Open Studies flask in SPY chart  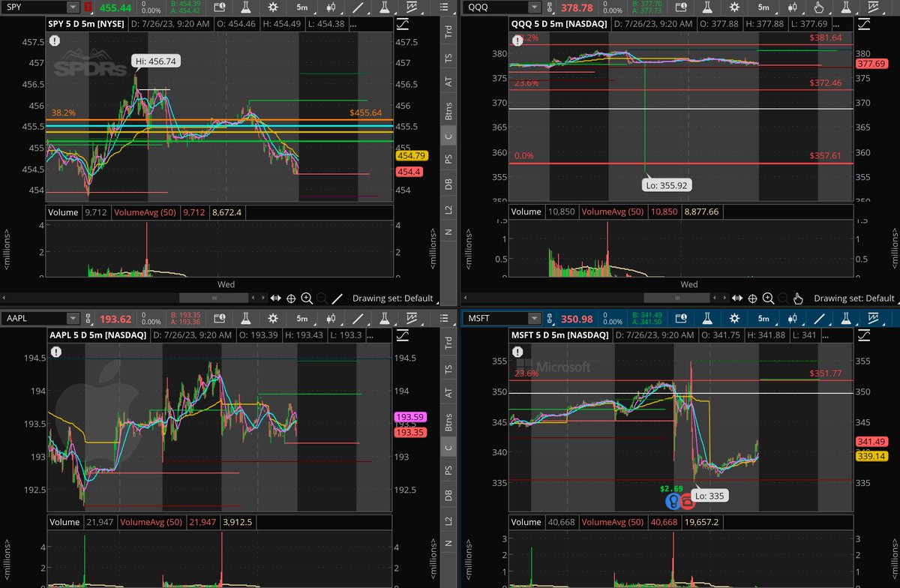(245, 7)
